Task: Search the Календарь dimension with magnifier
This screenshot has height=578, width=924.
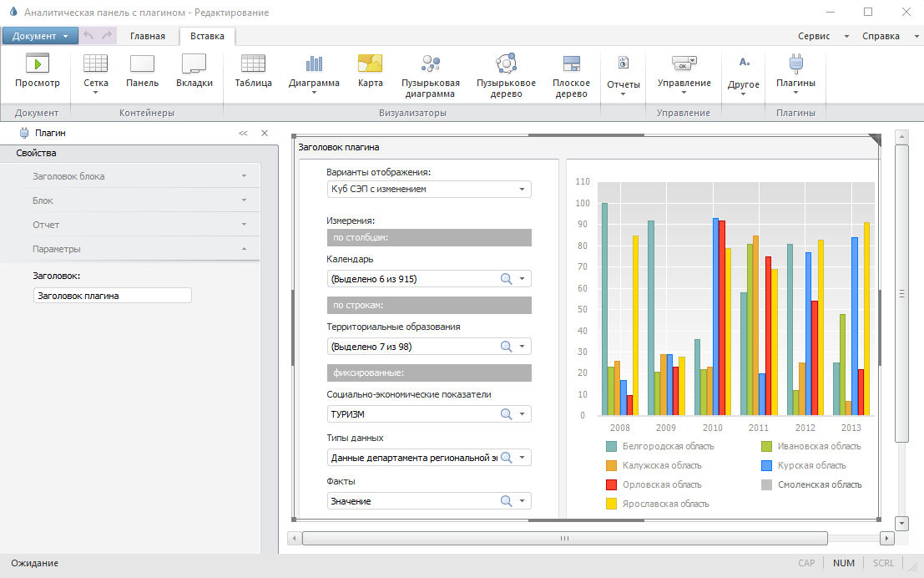Action: point(506,279)
